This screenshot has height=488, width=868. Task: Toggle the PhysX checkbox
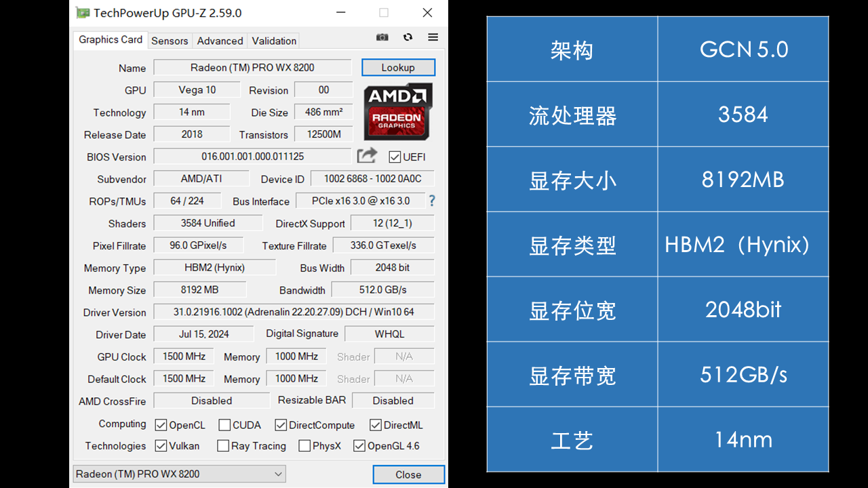(x=304, y=446)
